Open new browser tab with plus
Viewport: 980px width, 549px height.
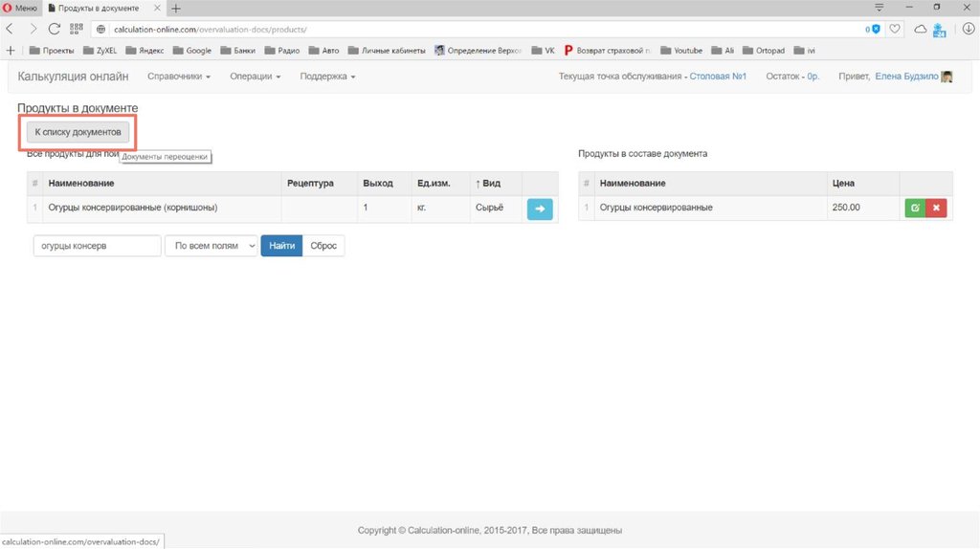(x=176, y=8)
